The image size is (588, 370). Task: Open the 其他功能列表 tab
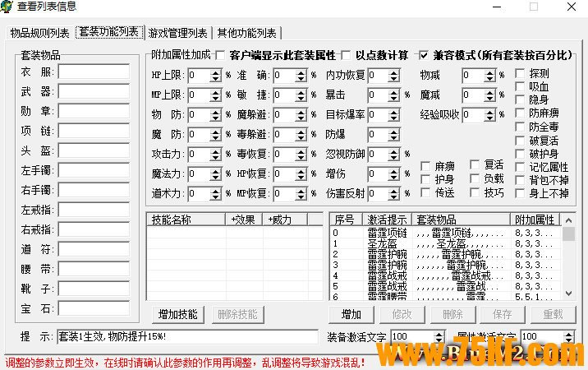246,33
